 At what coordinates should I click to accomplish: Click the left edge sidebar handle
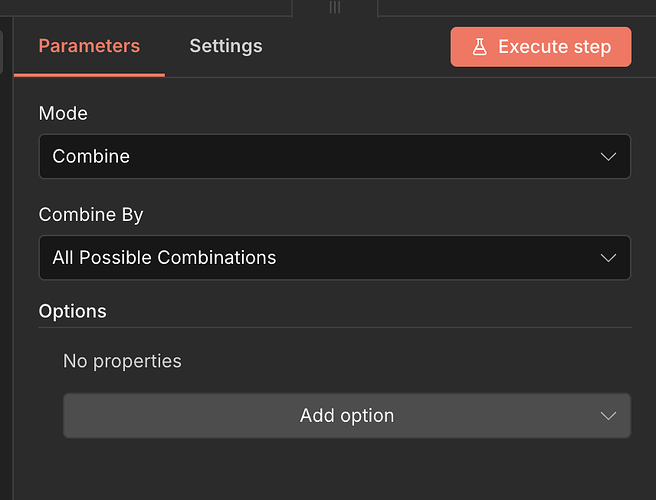3,52
